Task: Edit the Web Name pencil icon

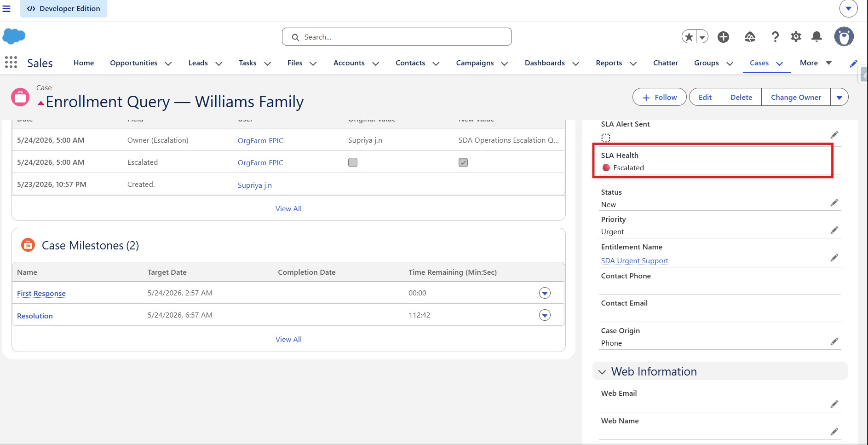Action: [x=834, y=432]
